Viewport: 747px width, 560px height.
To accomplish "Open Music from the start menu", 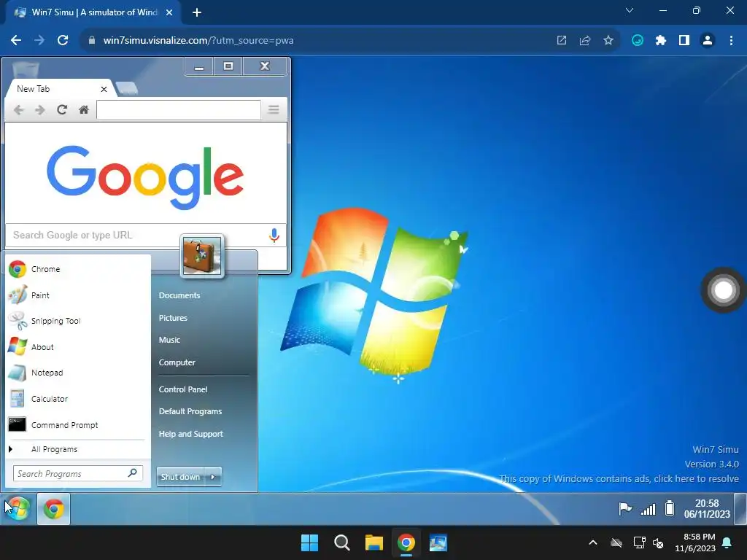I will [169, 340].
